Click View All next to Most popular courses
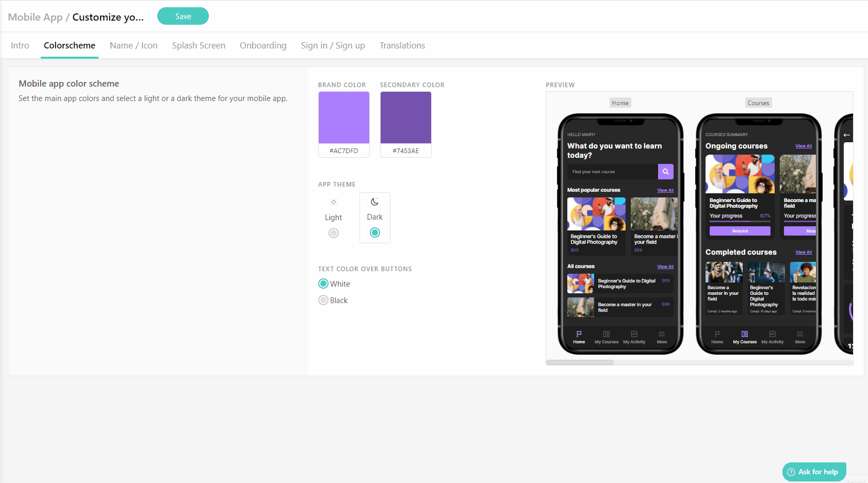The height and width of the screenshot is (483, 868). click(665, 190)
